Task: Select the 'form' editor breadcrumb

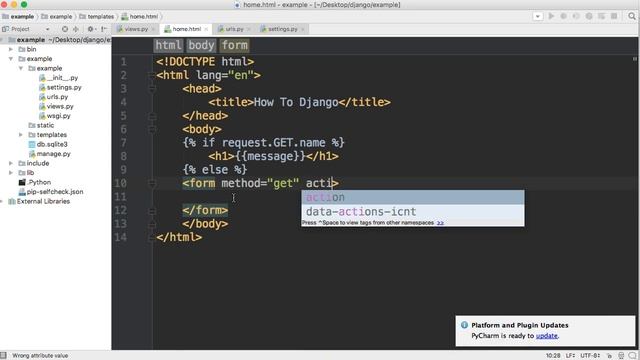Action: click(x=234, y=45)
